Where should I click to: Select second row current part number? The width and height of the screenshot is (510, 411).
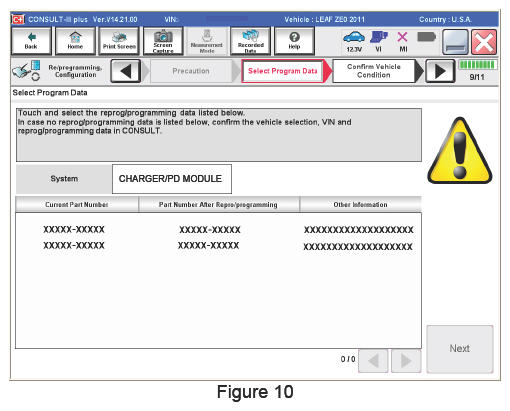point(74,246)
